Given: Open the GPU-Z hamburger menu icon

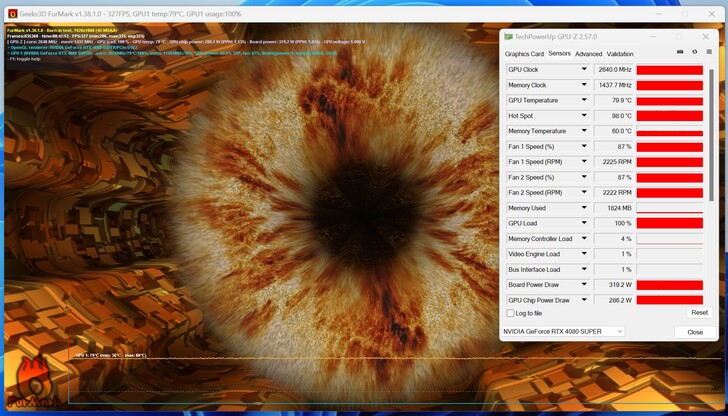Looking at the screenshot, I should [709, 52].
